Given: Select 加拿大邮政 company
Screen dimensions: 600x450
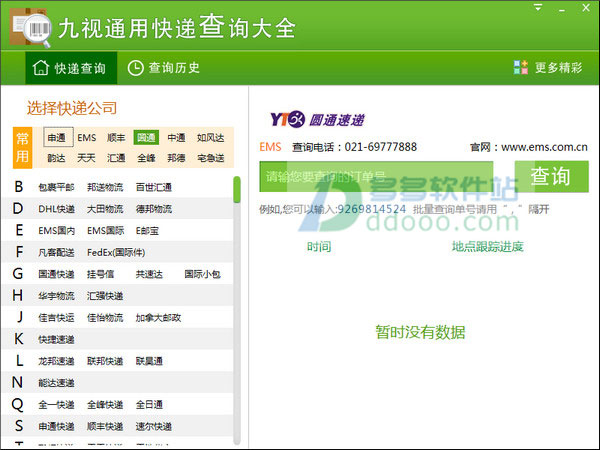Looking at the screenshot, I should pos(158,318).
